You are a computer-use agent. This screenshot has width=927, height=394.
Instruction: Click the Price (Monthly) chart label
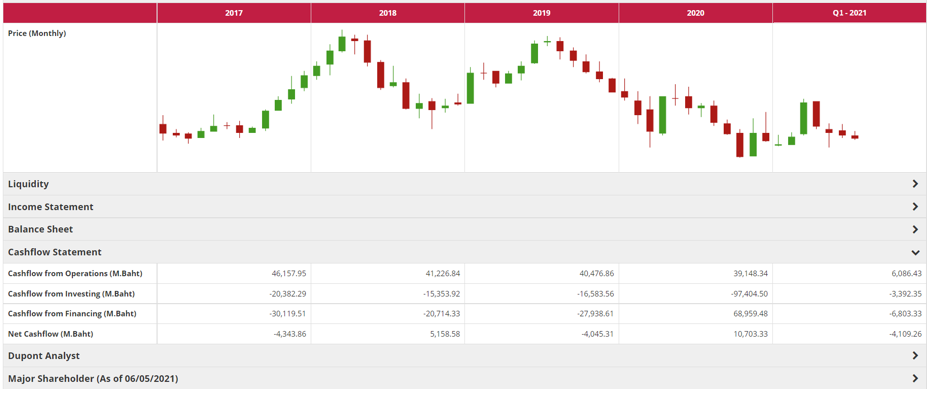(x=37, y=33)
